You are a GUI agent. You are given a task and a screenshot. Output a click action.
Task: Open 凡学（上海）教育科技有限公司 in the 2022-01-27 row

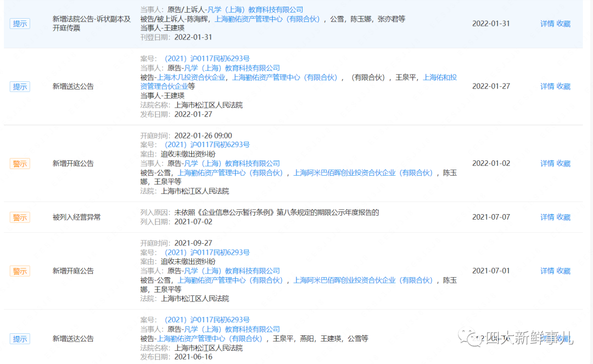tap(232, 68)
